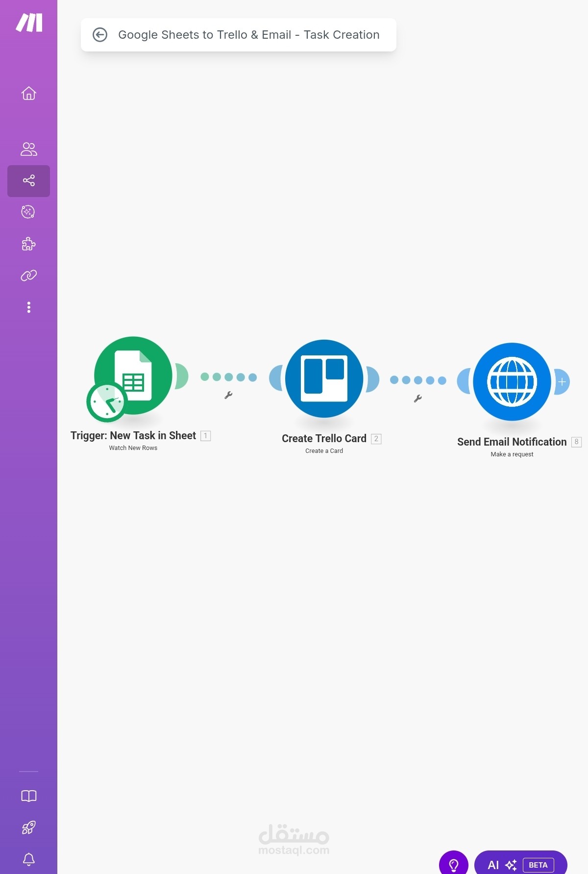Open the Google Sheets trigger module
The image size is (588, 874).
[133, 375]
